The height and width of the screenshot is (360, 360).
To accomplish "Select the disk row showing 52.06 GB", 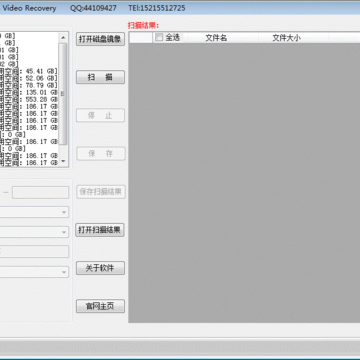I will coord(29,78).
